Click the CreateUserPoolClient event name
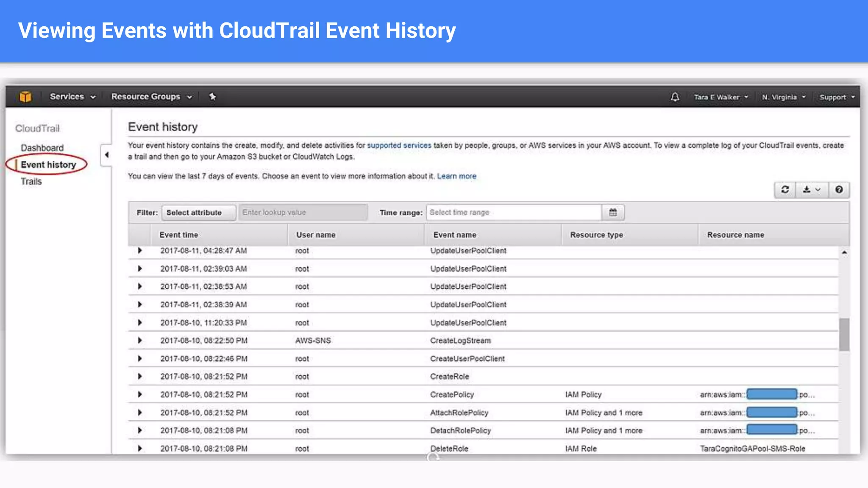The width and height of the screenshot is (868, 488). pyautogui.click(x=467, y=359)
